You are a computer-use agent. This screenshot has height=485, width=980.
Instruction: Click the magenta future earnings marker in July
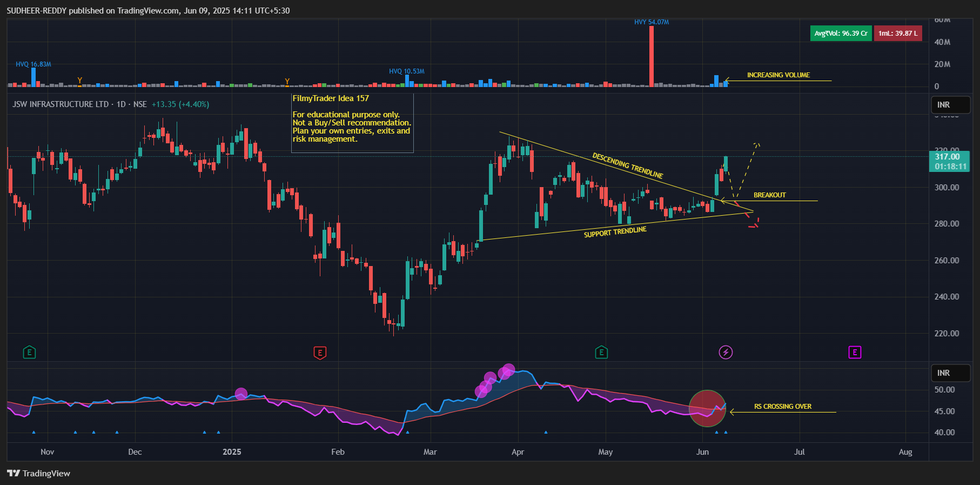[855, 353]
